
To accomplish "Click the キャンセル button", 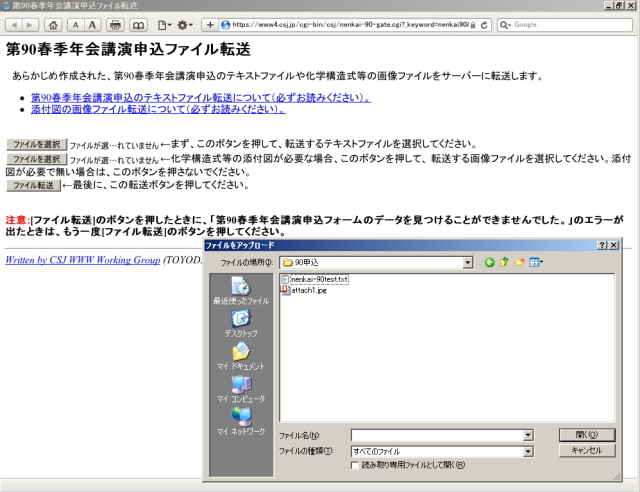I will click(586, 451).
